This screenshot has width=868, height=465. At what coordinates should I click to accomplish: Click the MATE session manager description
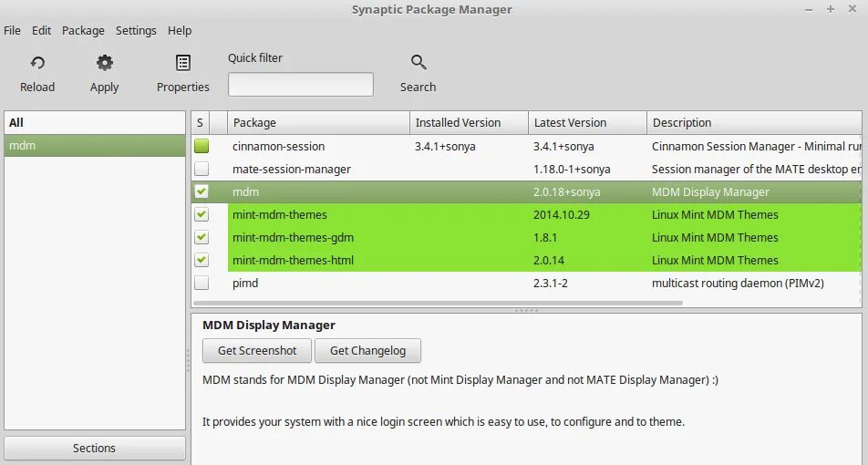756,169
